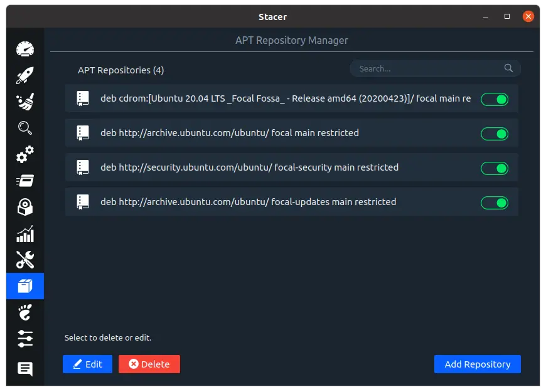Maximize the Stacer window
This screenshot has height=392, width=546.
point(507,16)
